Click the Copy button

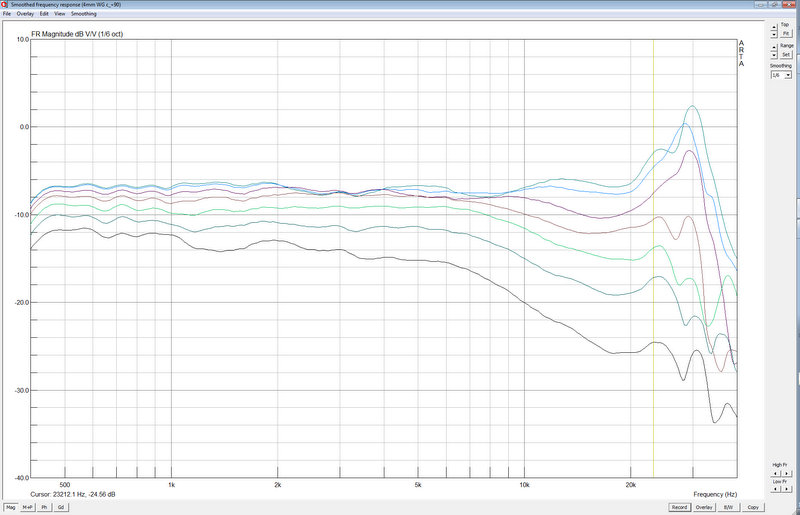753,507
